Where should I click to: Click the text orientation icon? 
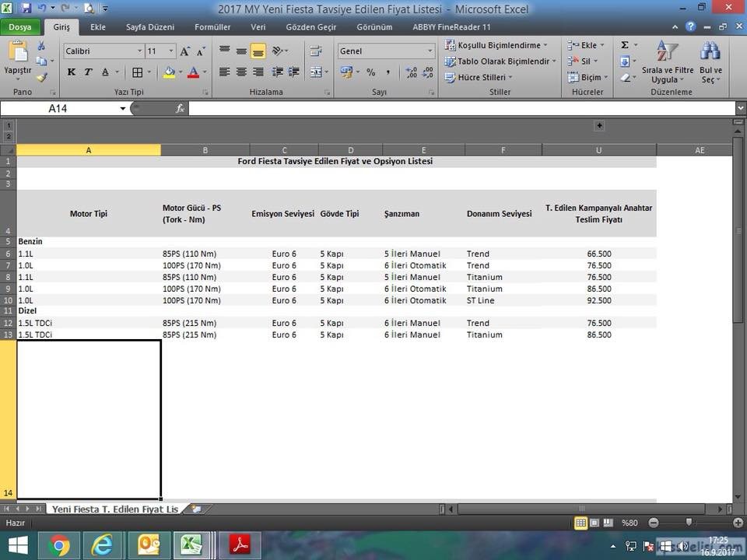[x=278, y=51]
